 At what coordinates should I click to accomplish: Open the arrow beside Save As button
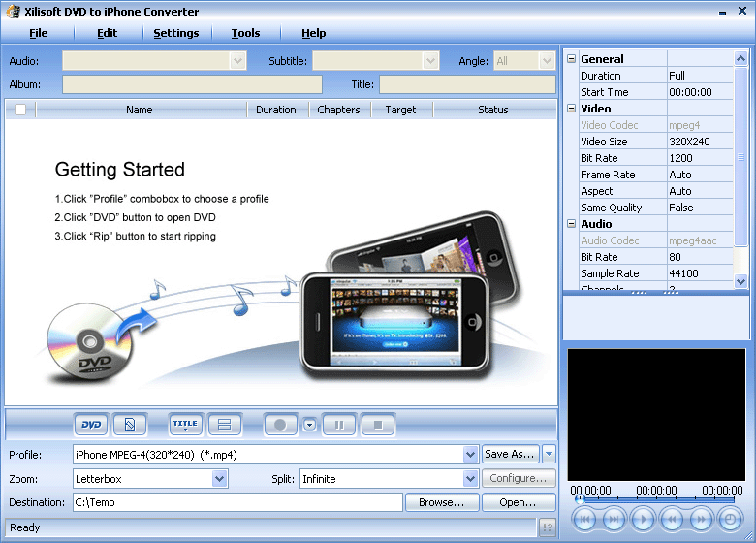[549, 454]
